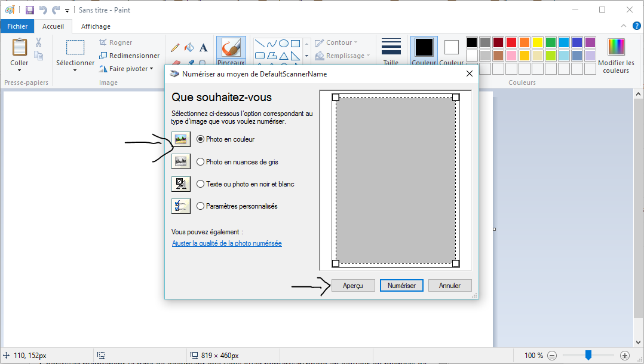Image resolution: width=644 pixels, height=364 pixels.
Task: Select the oval shape
Action: coord(283,44)
